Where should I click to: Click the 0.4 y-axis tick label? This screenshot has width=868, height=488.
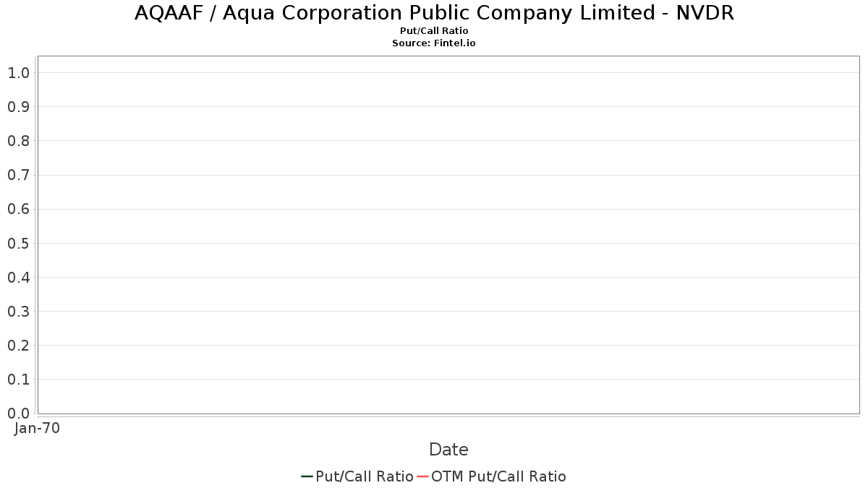click(x=18, y=278)
